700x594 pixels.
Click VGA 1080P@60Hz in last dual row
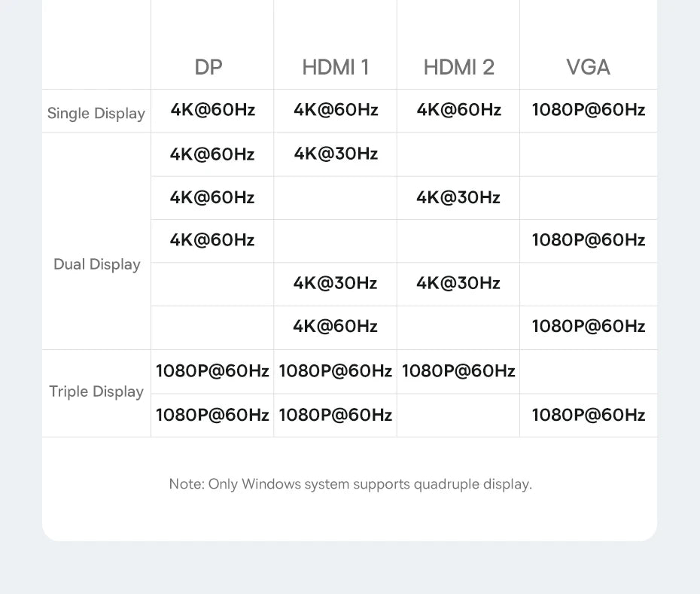click(589, 327)
